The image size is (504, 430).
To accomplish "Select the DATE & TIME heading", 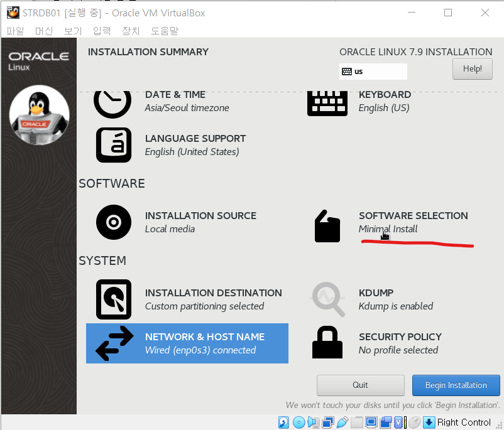I will click(x=175, y=95).
